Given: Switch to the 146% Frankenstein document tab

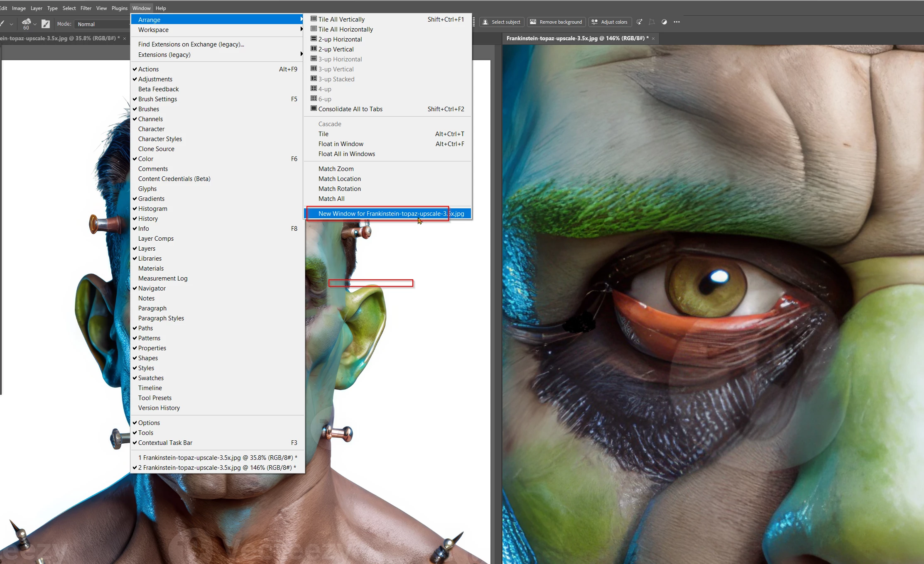Looking at the screenshot, I should pyautogui.click(x=577, y=38).
